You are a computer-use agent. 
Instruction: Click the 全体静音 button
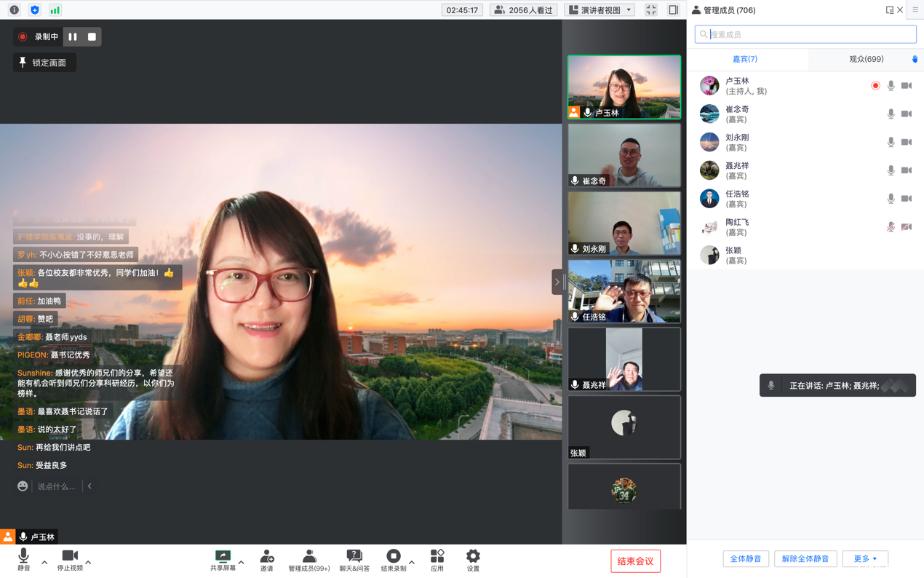tap(745, 559)
